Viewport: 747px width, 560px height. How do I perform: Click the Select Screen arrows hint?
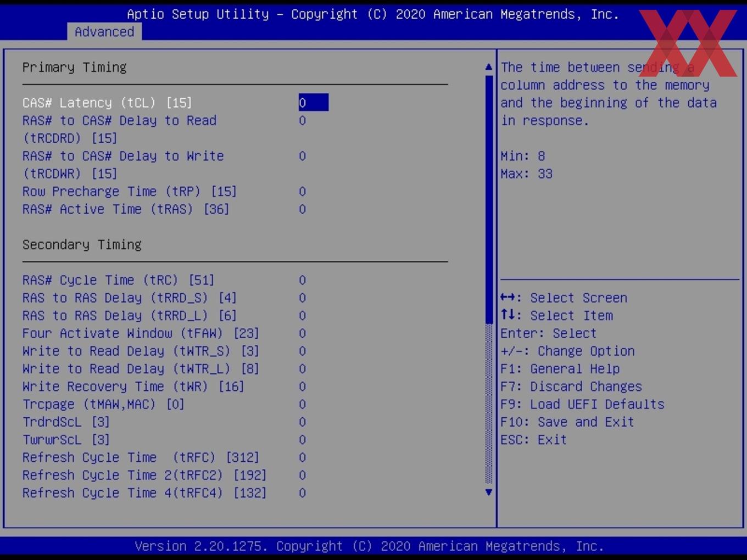[x=564, y=298]
